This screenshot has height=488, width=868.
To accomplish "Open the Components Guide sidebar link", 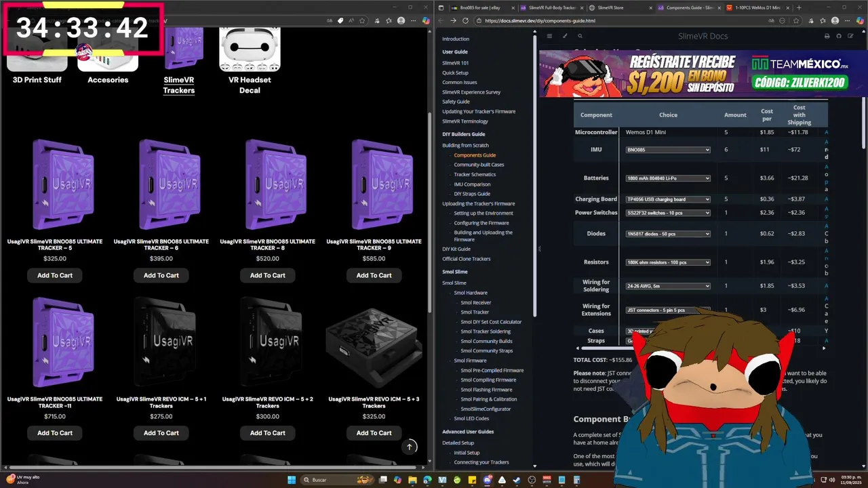I will tap(475, 155).
